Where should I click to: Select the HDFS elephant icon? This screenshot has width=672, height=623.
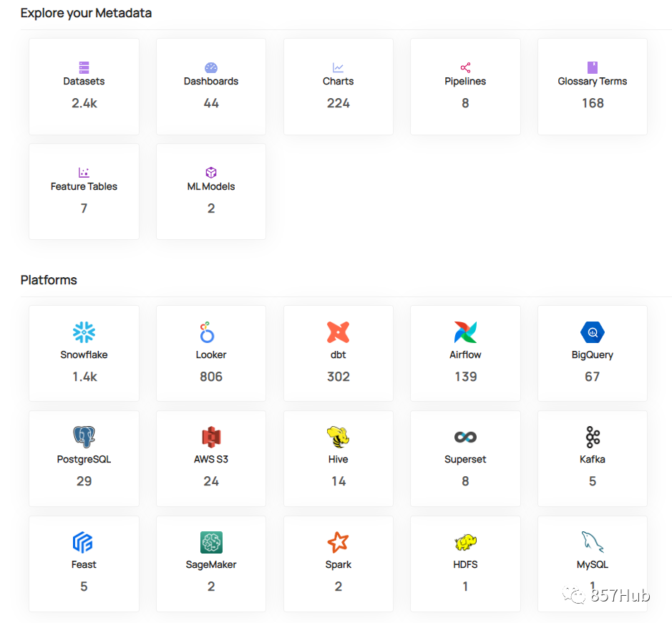pos(465,542)
